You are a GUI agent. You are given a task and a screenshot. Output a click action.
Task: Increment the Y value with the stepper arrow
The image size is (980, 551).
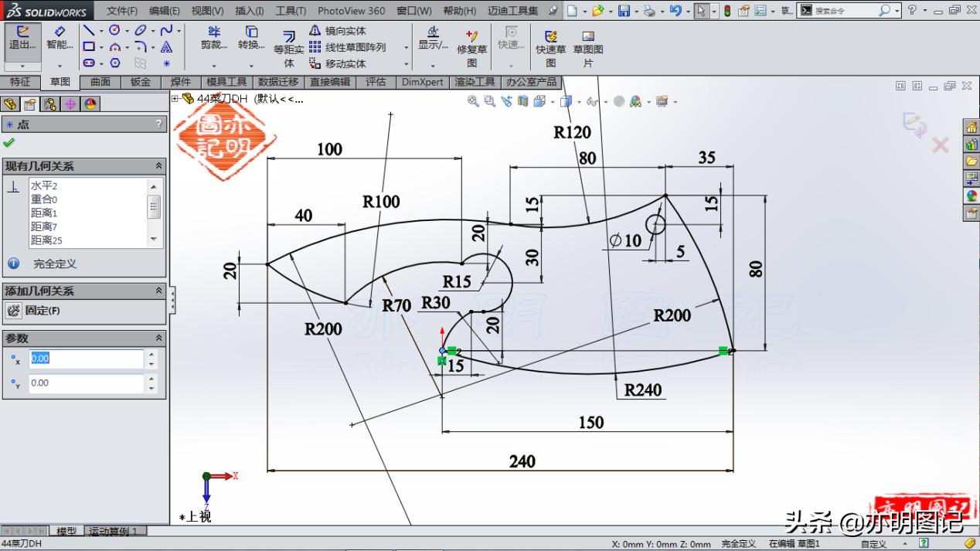tap(151, 379)
